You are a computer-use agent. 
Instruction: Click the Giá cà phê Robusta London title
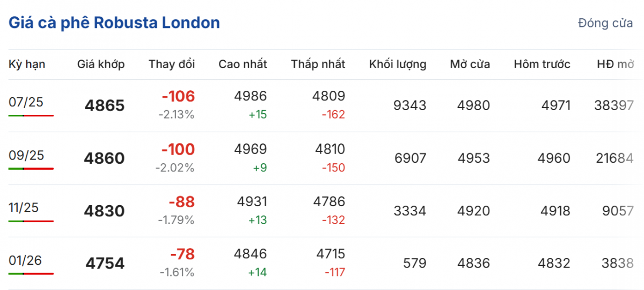coord(114,23)
